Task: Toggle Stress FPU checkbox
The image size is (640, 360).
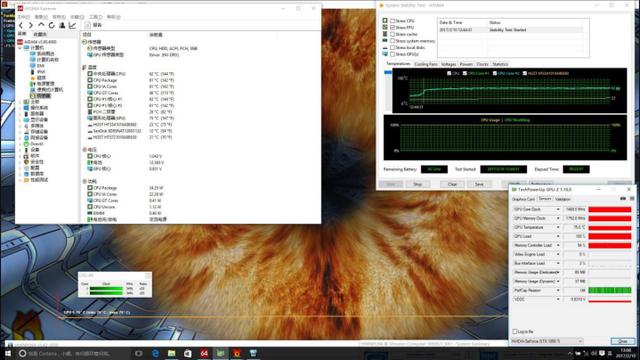Action: [392, 27]
